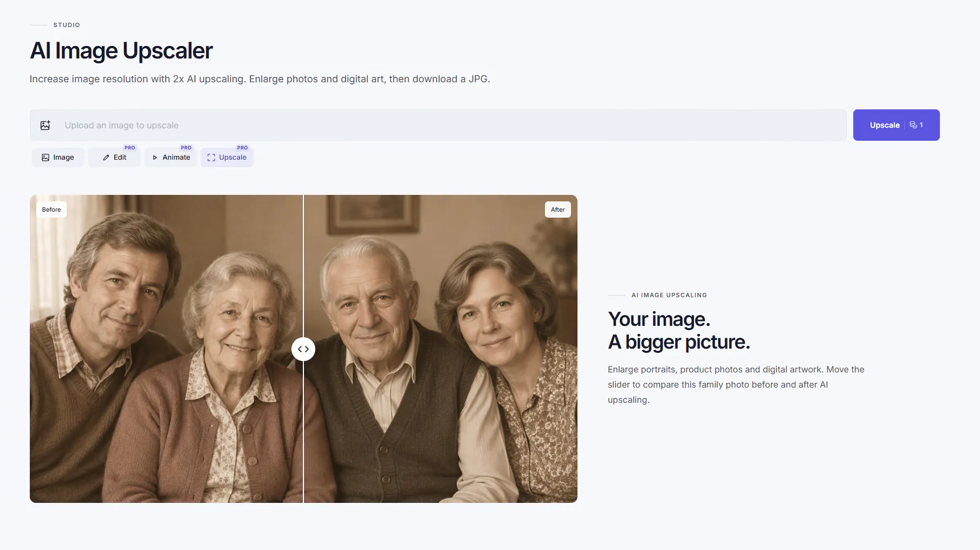Click the PRO badge above the Upscale tab

pos(242,148)
